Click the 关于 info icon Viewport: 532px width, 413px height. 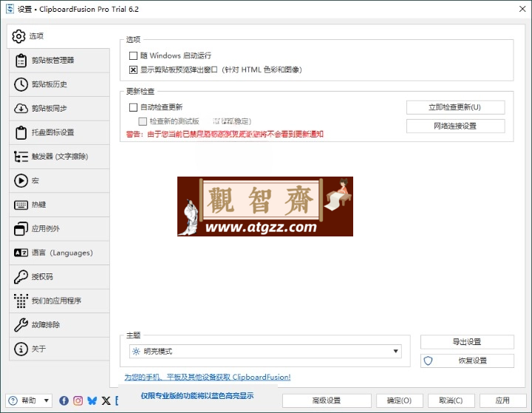point(21,349)
